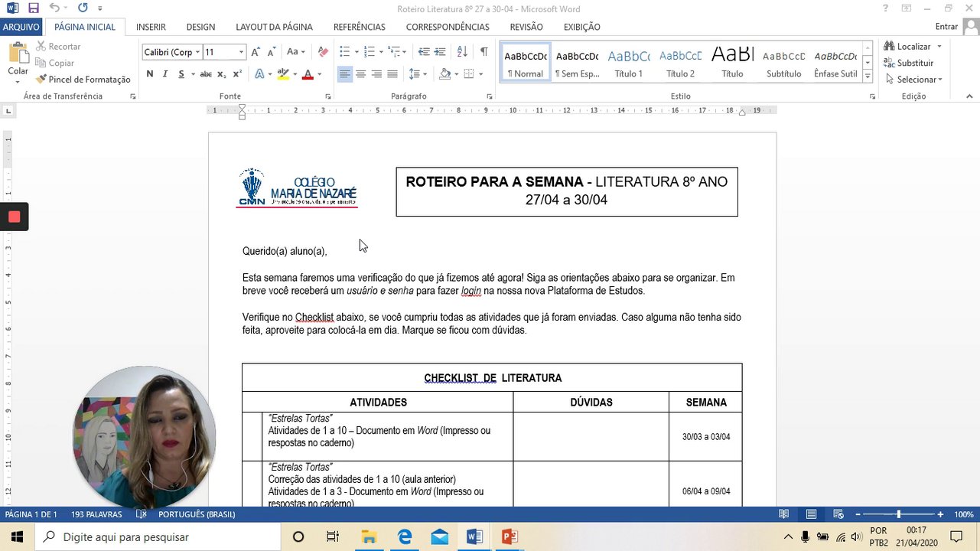Open PowerPoint from the taskbar
This screenshot has height=551, width=980.
tap(510, 537)
